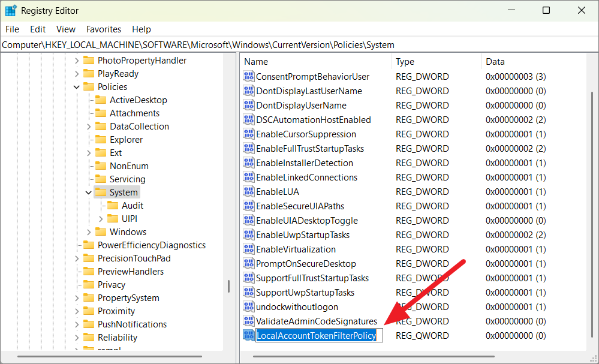Viewport: 599px width, 364px height.
Task: Click the Audit folder icon
Action: point(113,206)
